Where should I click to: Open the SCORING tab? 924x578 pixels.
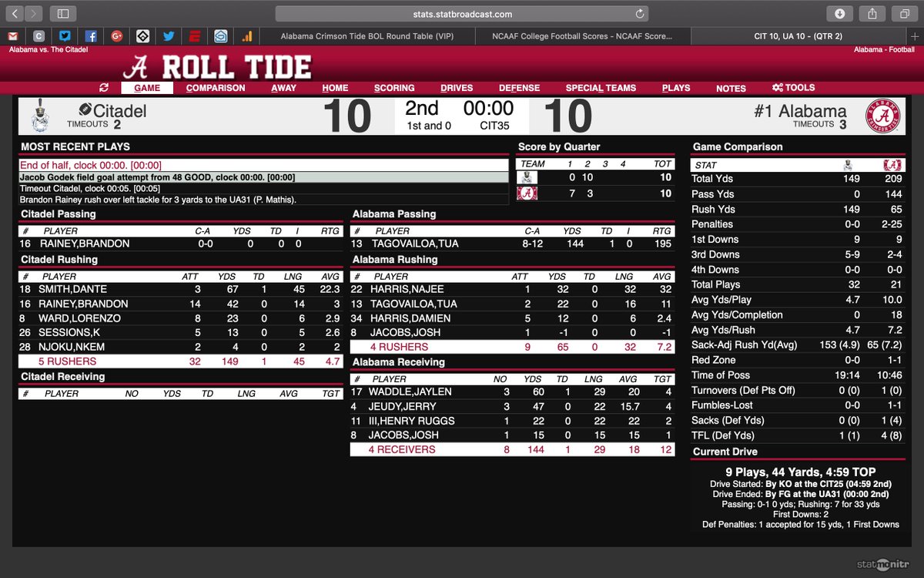click(x=394, y=88)
